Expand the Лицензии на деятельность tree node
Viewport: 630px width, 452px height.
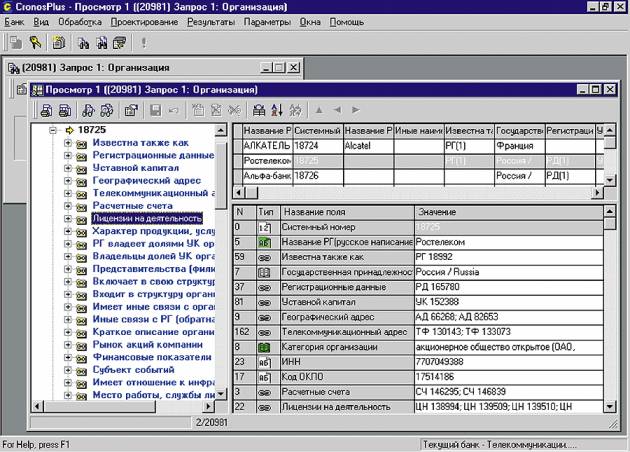point(68,219)
